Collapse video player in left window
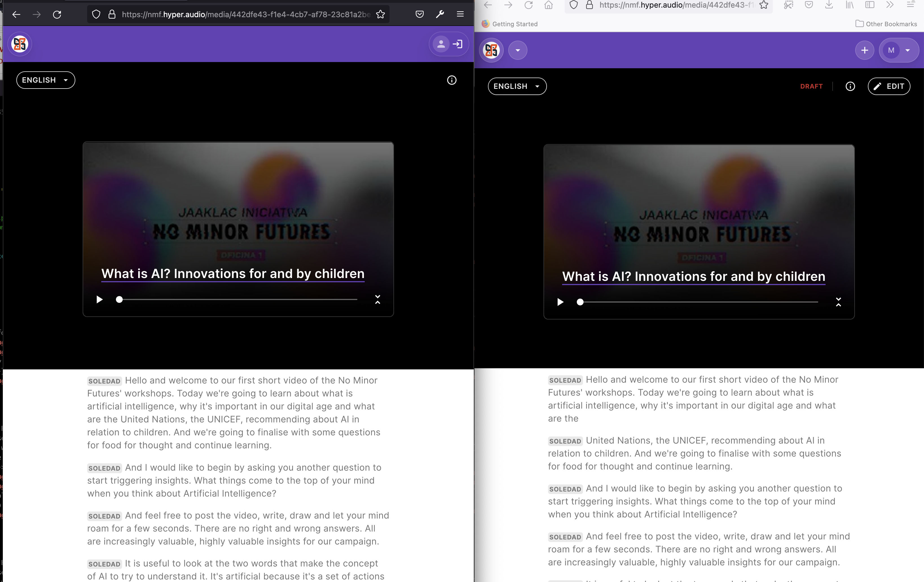 [x=378, y=299]
